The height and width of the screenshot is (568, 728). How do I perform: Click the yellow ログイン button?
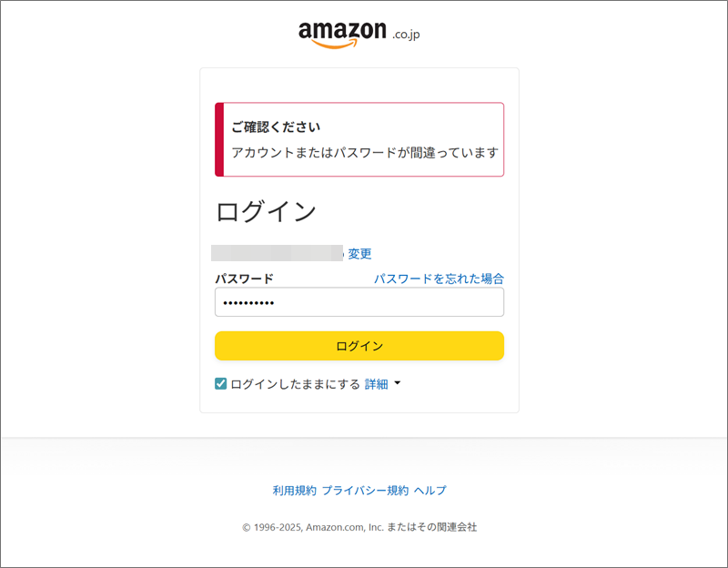click(359, 346)
